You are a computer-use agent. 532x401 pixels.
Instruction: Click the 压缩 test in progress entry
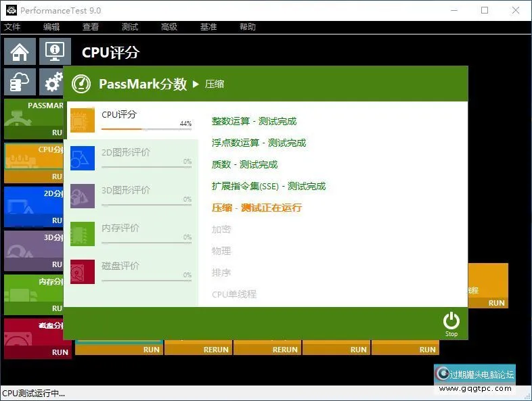point(257,208)
